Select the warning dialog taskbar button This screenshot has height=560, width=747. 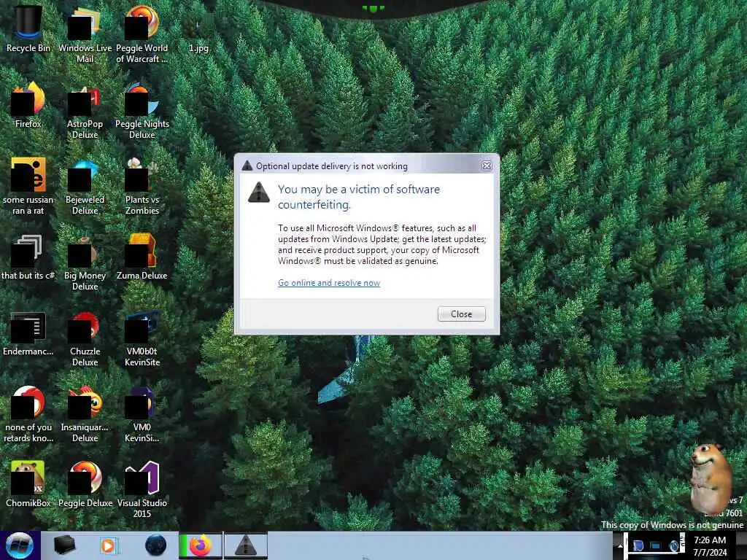(x=246, y=545)
